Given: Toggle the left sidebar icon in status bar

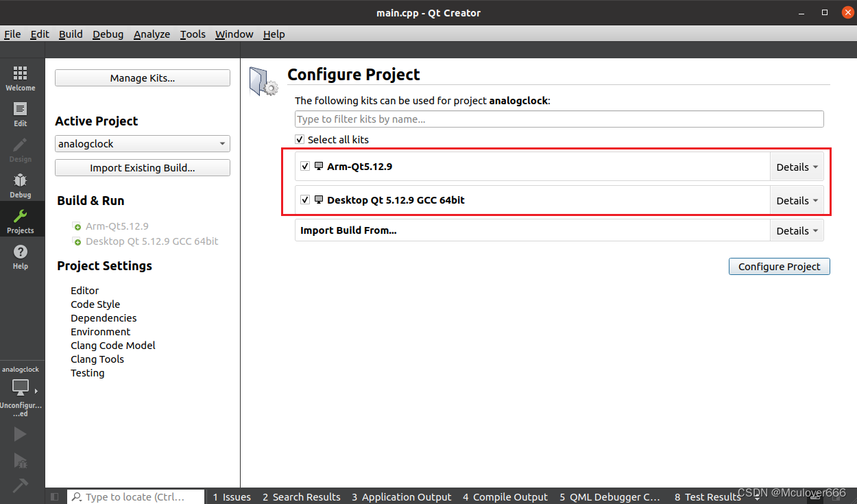Looking at the screenshot, I should (55, 496).
